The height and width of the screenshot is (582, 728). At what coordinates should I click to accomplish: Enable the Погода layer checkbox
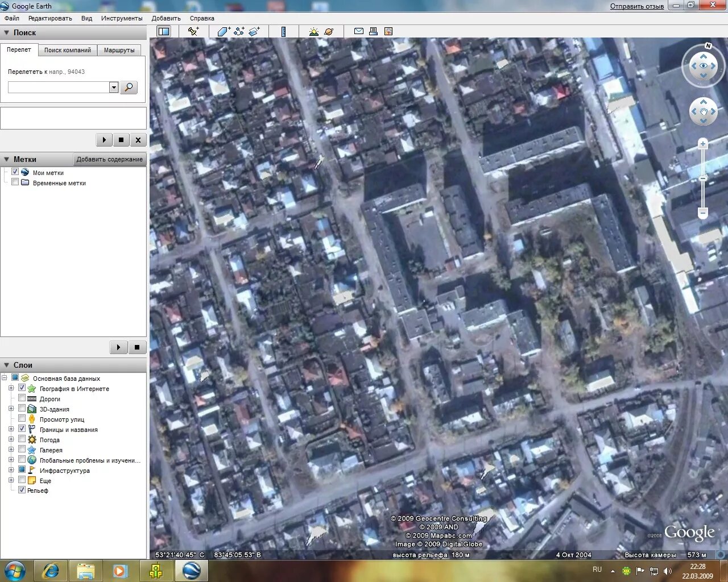22,440
